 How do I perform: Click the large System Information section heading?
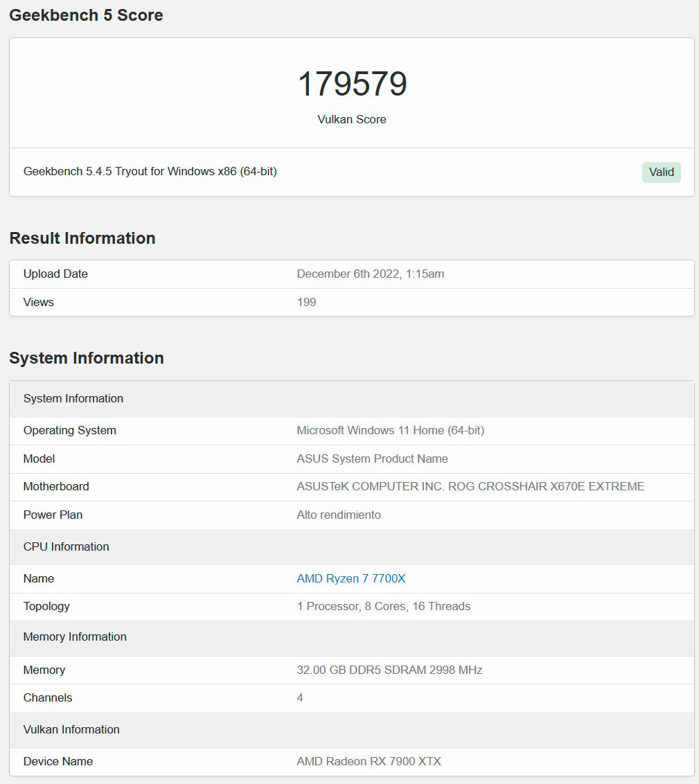(x=87, y=358)
